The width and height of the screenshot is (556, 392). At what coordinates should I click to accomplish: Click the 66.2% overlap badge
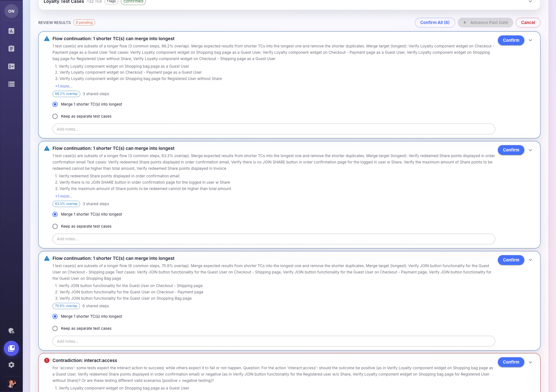[x=66, y=94]
